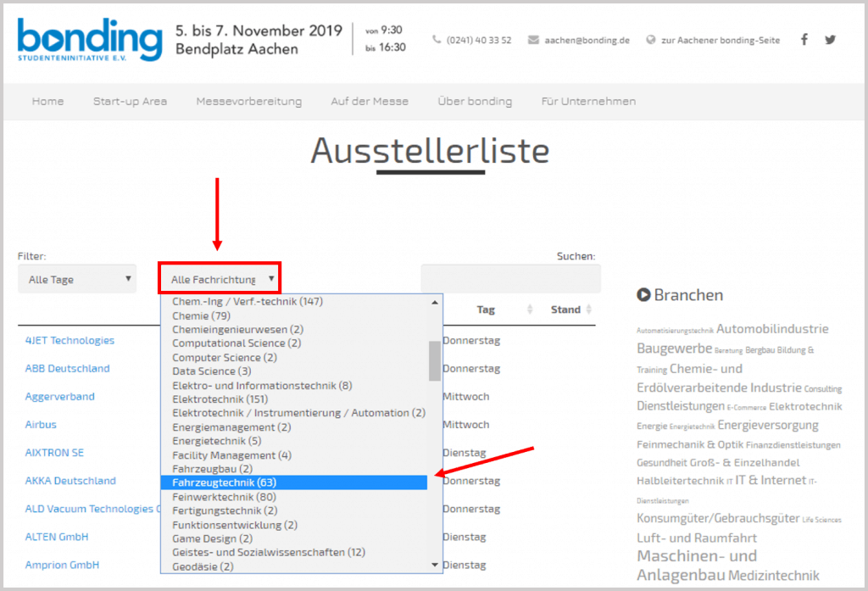Open the Messevorbereitung menu
Screen dimensions: 868x591
coord(249,102)
